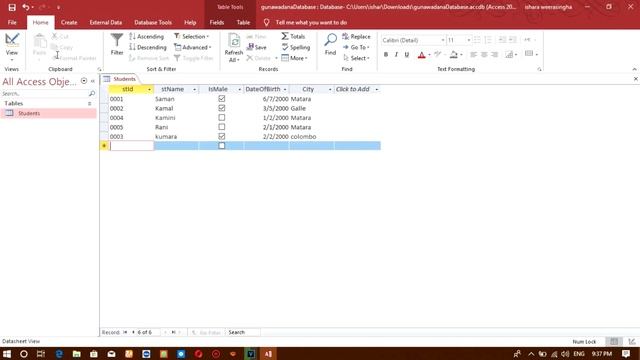
Task: Center align text
Action: click(484, 54)
